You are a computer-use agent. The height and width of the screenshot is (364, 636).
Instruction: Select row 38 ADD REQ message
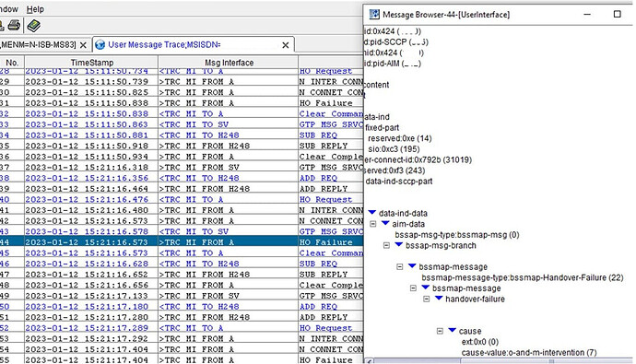(x=182, y=178)
